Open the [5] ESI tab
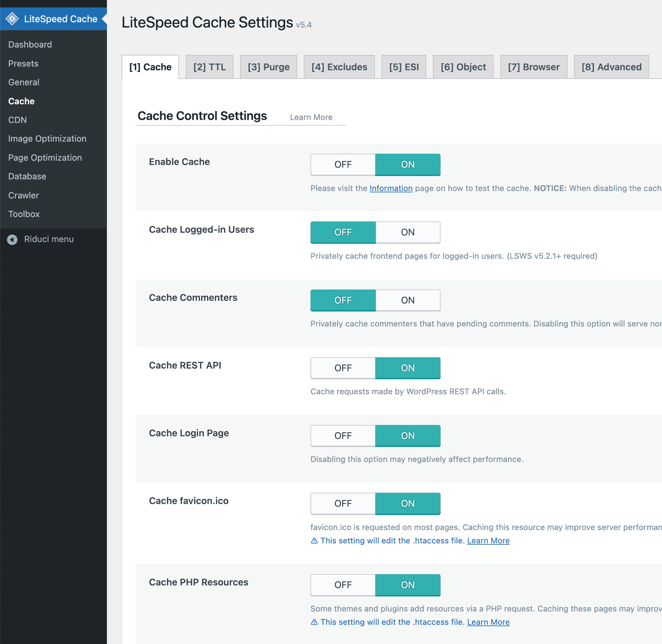The width and height of the screenshot is (662, 644). pos(404,67)
